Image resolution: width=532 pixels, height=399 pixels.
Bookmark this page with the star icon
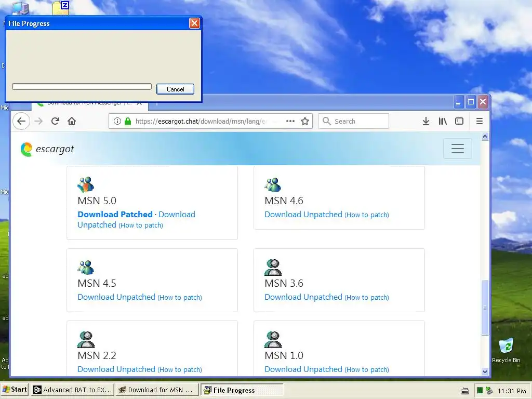tap(305, 121)
